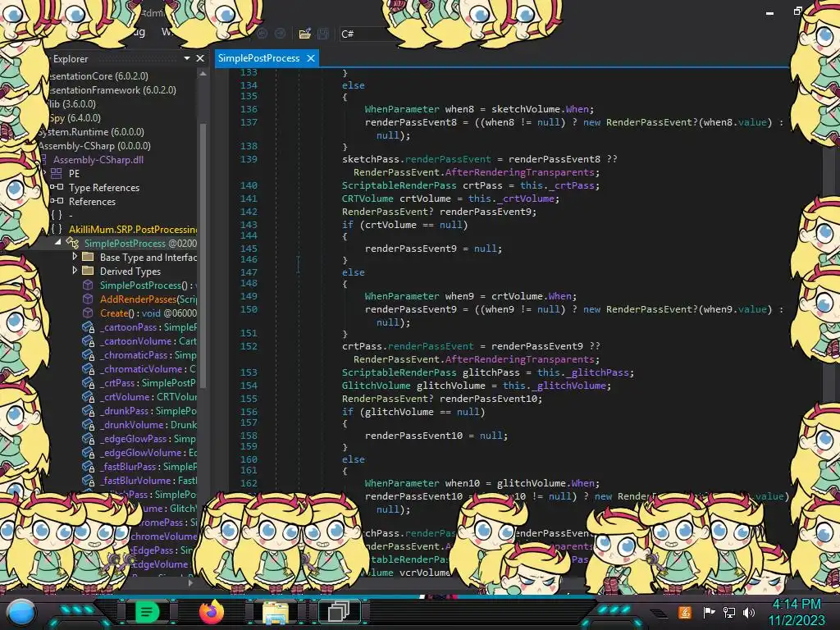
Task: Click the _glitchPass field reference on line 153
Action: click(x=598, y=372)
